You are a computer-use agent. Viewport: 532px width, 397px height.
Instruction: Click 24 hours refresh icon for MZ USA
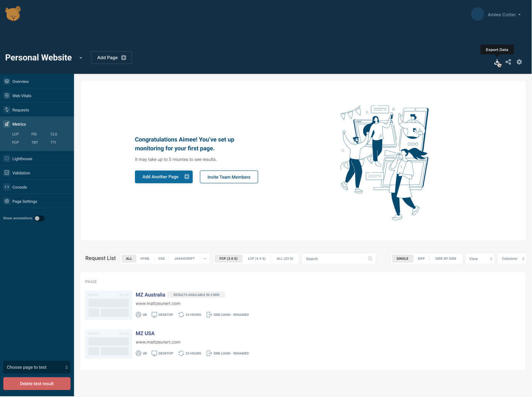pyautogui.click(x=181, y=353)
